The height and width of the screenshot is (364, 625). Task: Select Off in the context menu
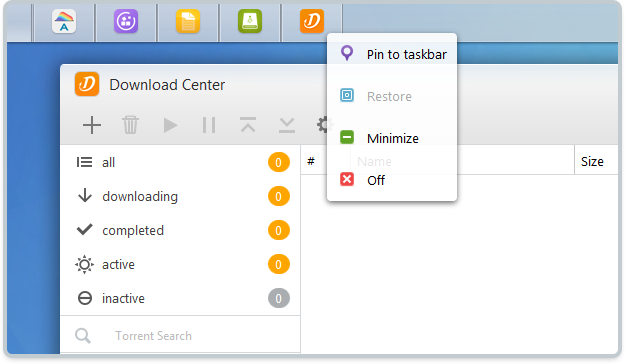[x=392, y=180]
